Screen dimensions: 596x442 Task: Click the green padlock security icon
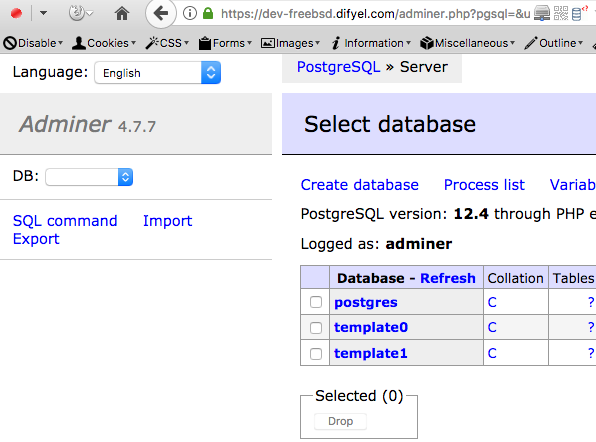pyautogui.click(x=208, y=14)
